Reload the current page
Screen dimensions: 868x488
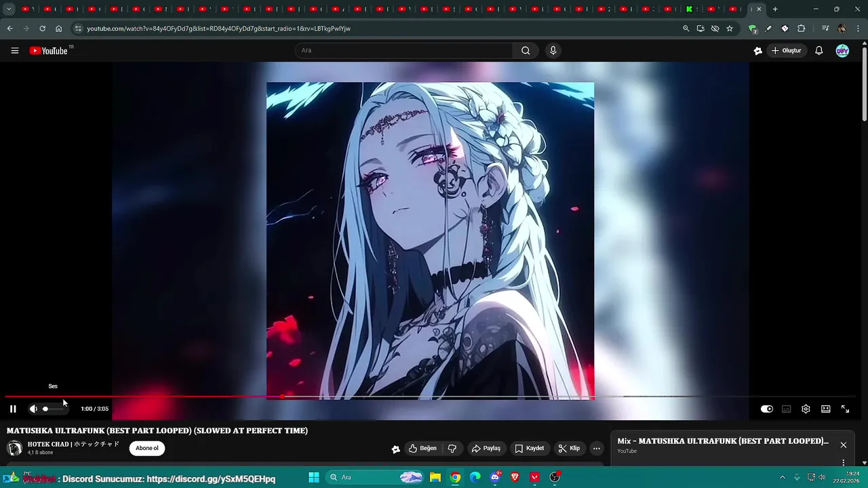[x=42, y=28]
